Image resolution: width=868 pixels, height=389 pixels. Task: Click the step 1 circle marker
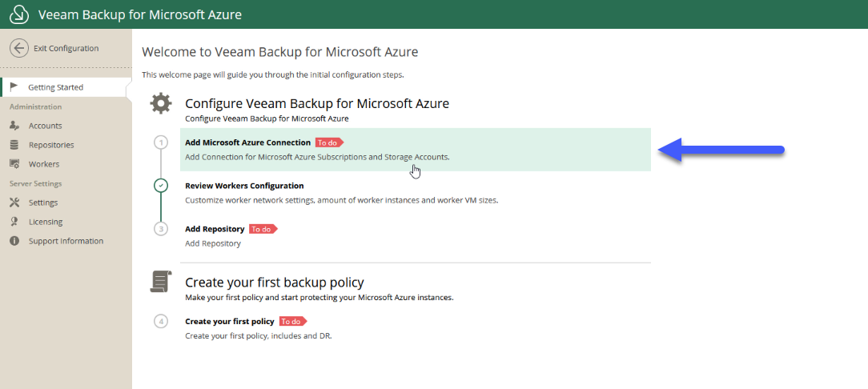(161, 142)
